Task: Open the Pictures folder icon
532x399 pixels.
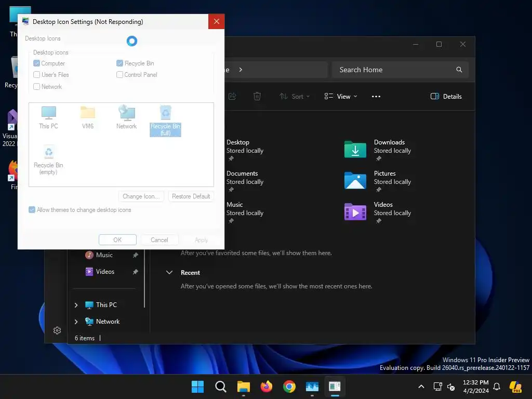Action: pos(355,180)
